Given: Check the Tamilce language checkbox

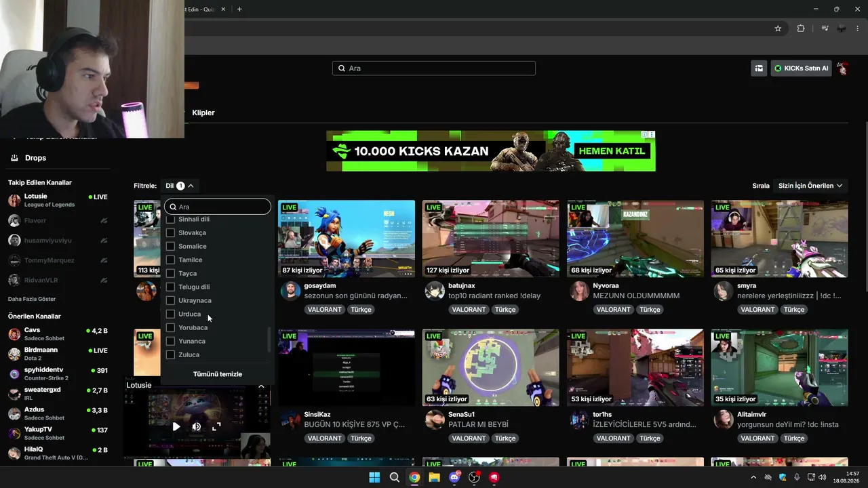Looking at the screenshot, I should click(x=170, y=260).
